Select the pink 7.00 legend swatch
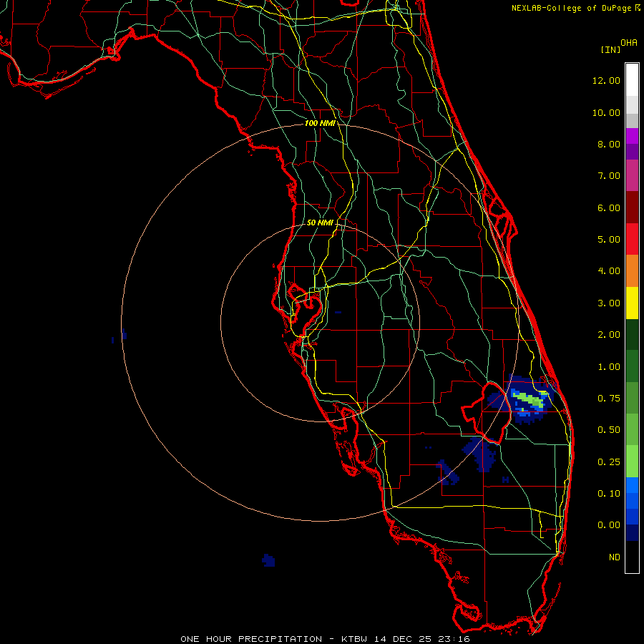644x644 pixels. pos(632,175)
